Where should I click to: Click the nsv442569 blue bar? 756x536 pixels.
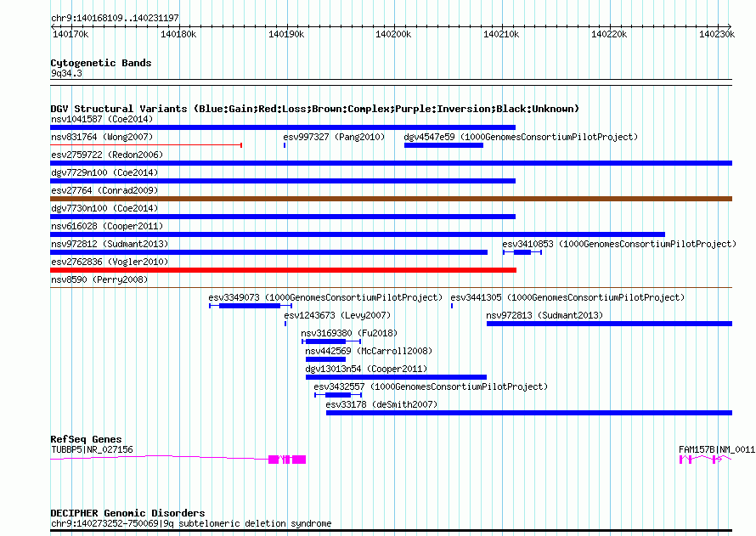point(325,359)
